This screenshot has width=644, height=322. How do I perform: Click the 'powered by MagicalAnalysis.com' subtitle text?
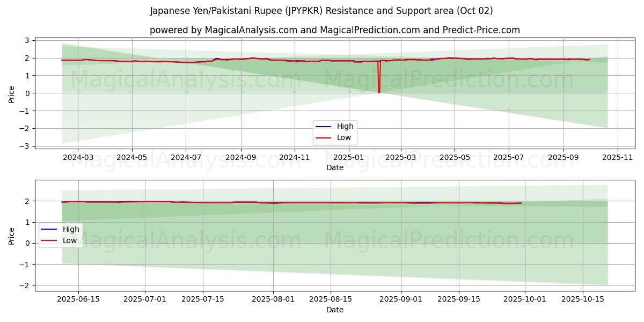(334, 30)
